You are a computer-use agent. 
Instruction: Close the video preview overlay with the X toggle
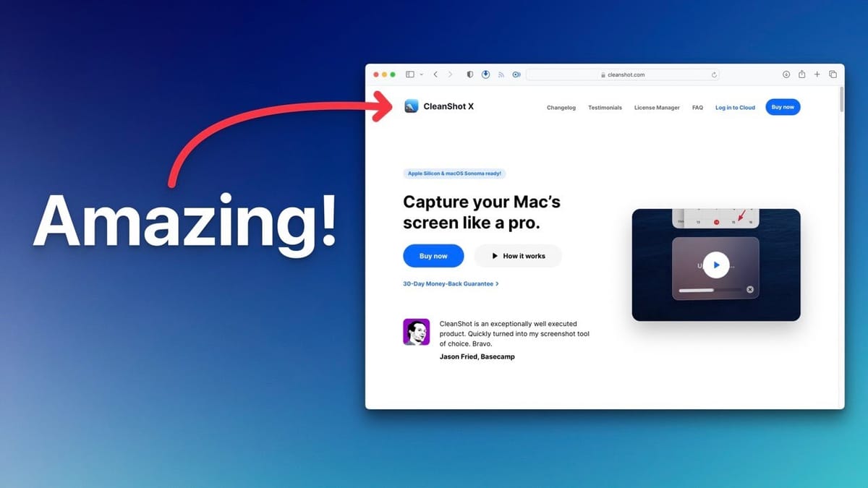coord(750,289)
